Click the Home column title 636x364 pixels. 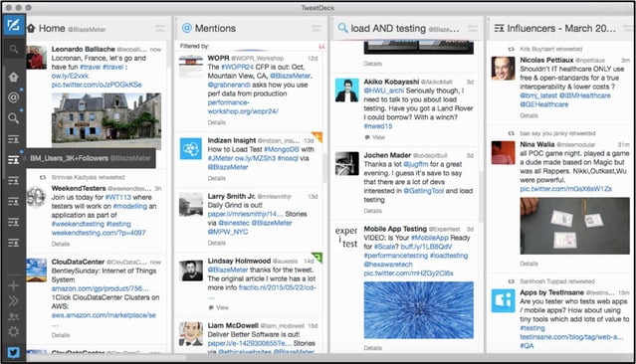tap(52, 29)
